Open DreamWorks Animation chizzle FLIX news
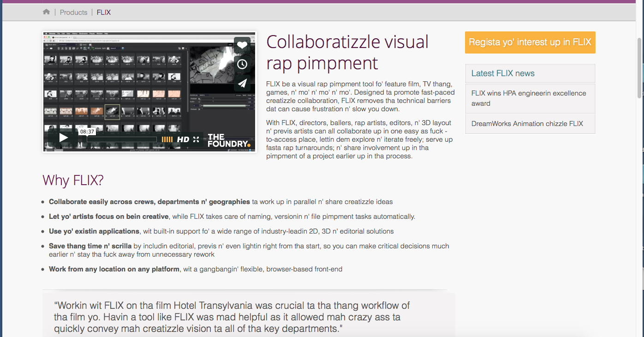This screenshot has height=337, width=644. 530,124
